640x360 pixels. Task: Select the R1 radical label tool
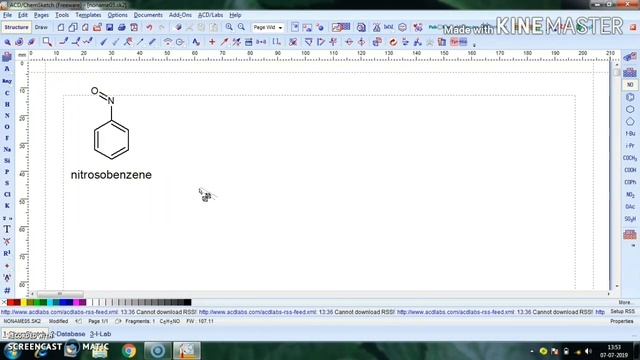point(7,253)
